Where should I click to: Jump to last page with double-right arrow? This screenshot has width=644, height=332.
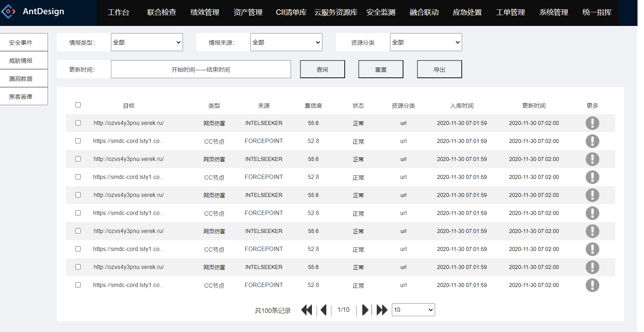(x=382, y=310)
